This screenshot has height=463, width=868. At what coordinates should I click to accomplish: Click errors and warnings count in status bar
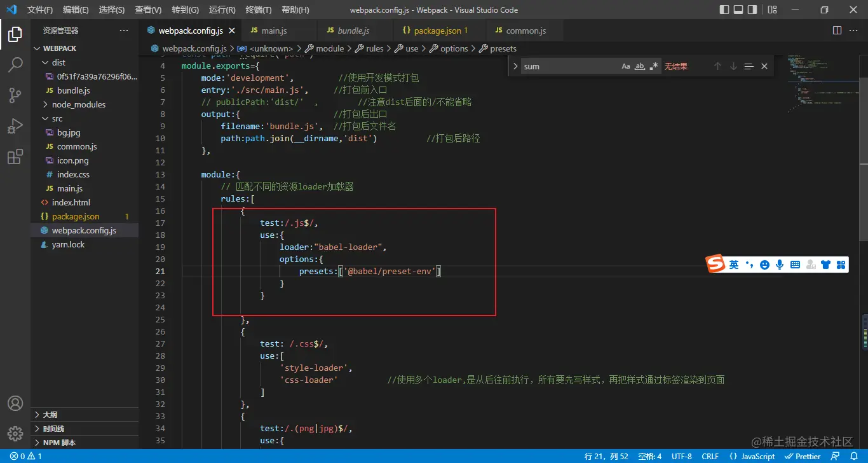[26, 456]
